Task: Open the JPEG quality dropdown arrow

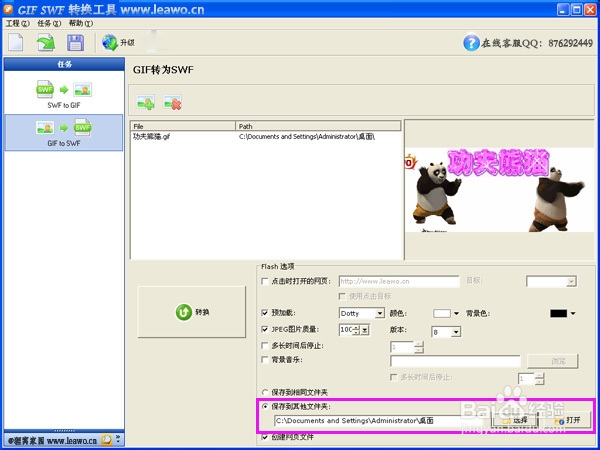Action: click(x=365, y=329)
